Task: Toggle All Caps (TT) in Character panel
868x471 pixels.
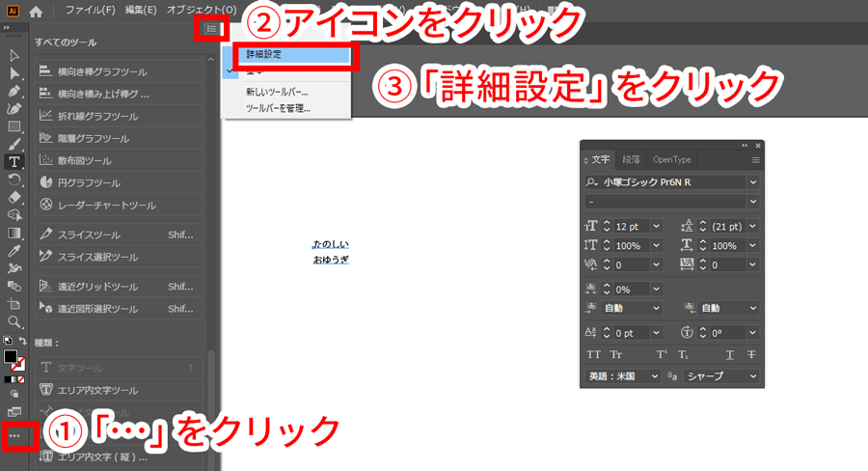Action: (x=593, y=354)
